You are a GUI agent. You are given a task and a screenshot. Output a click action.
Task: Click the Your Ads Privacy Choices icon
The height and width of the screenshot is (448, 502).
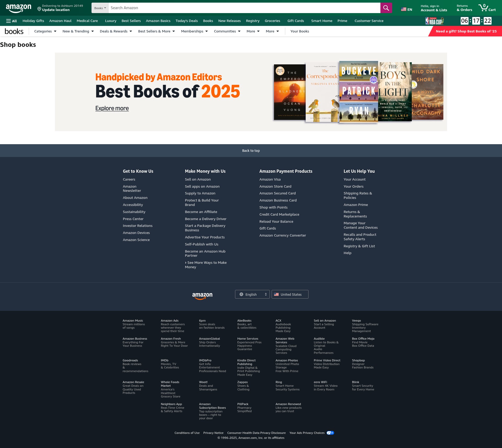(x=330, y=433)
